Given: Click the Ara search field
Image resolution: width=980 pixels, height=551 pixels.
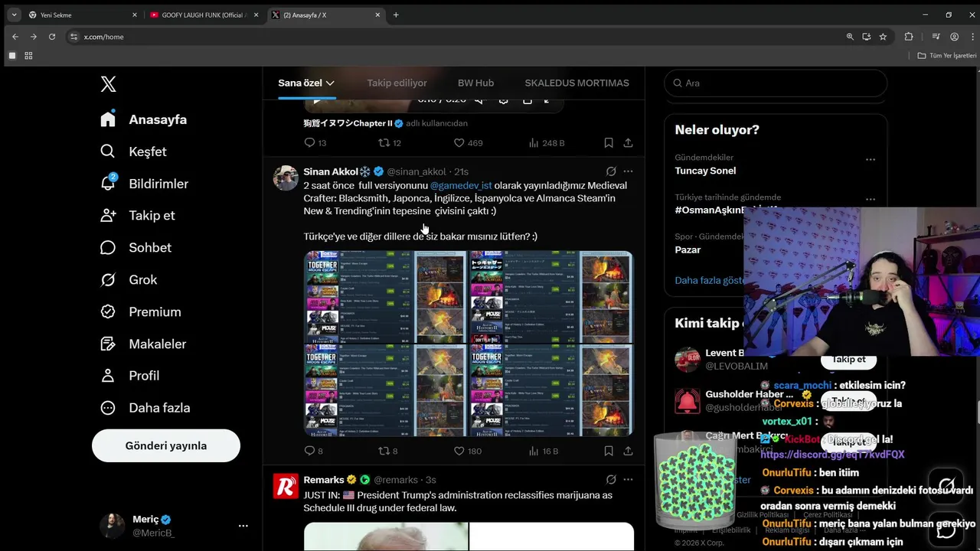Looking at the screenshot, I should pos(776,83).
